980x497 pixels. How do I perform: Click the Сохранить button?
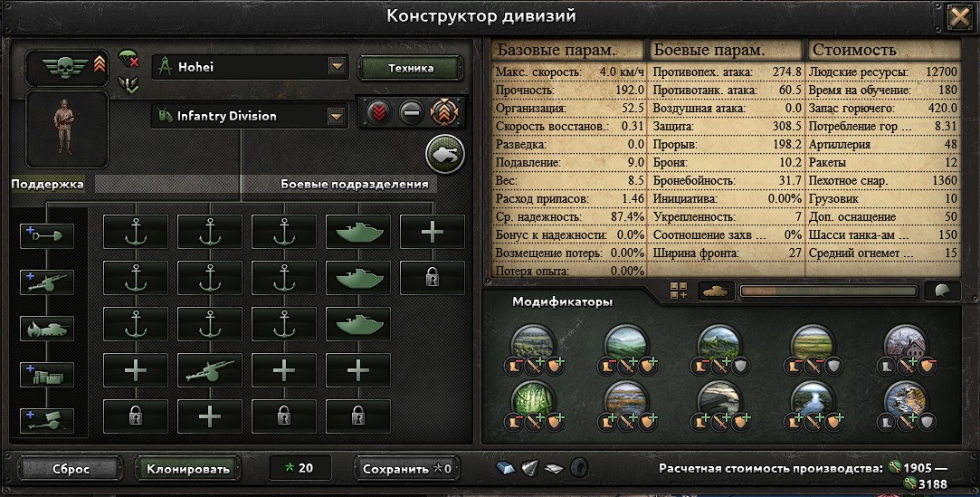tap(407, 468)
